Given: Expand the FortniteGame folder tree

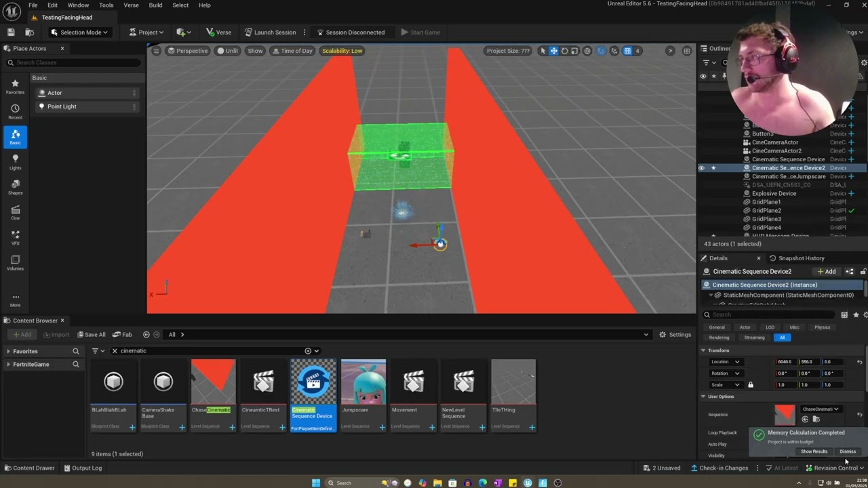Looking at the screenshot, I should point(7,365).
